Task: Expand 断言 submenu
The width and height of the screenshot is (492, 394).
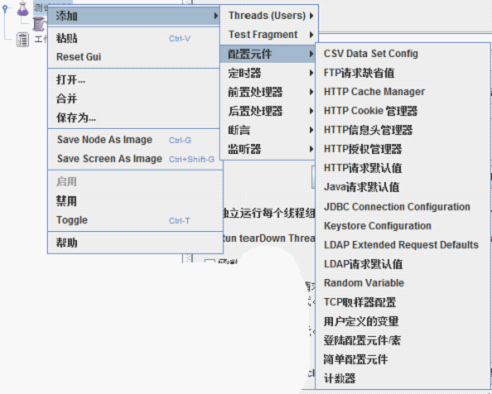Action: click(x=268, y=130)
